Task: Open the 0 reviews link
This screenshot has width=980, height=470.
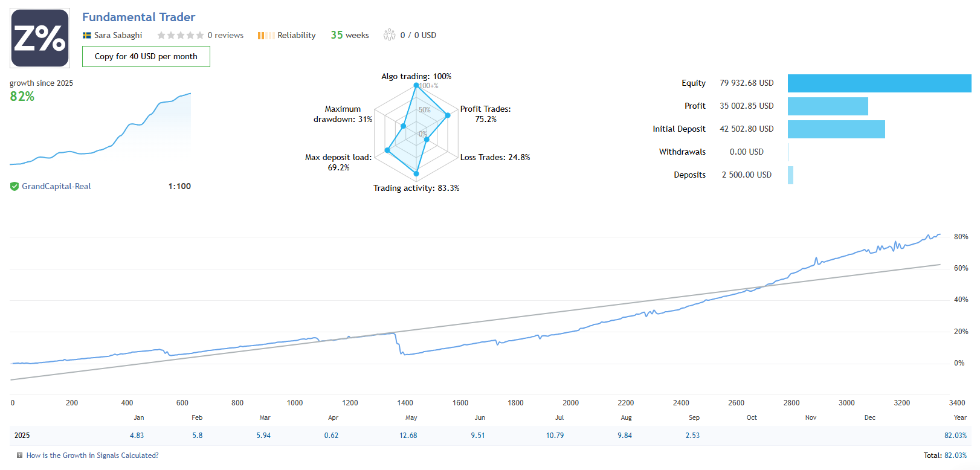Action: coord(225,36)
